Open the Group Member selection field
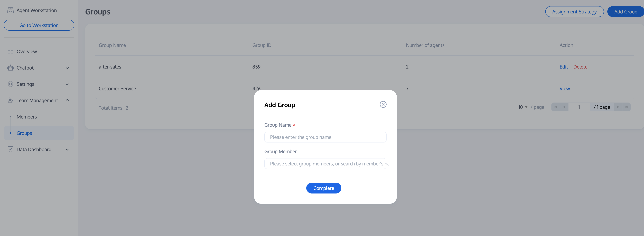This screenshot has width=644, height=236. click(325, 164)
